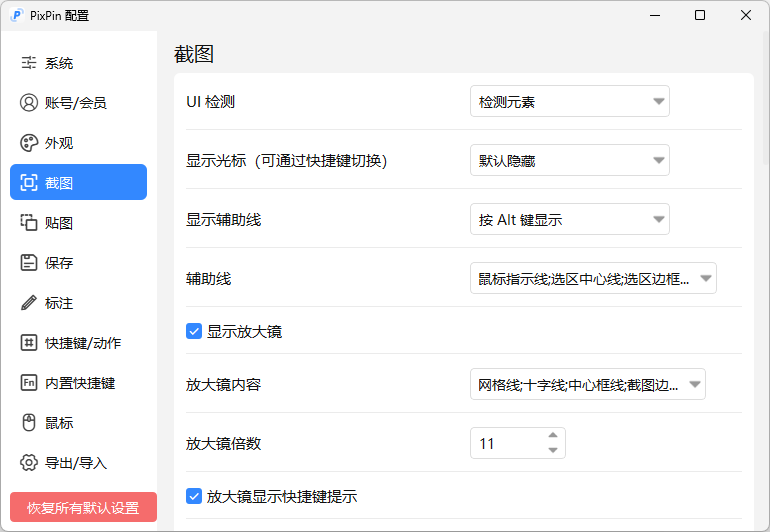
Task: Open the 内置快捷键 Fn icon
Action: pyautogui.click(x=29, y=383)
